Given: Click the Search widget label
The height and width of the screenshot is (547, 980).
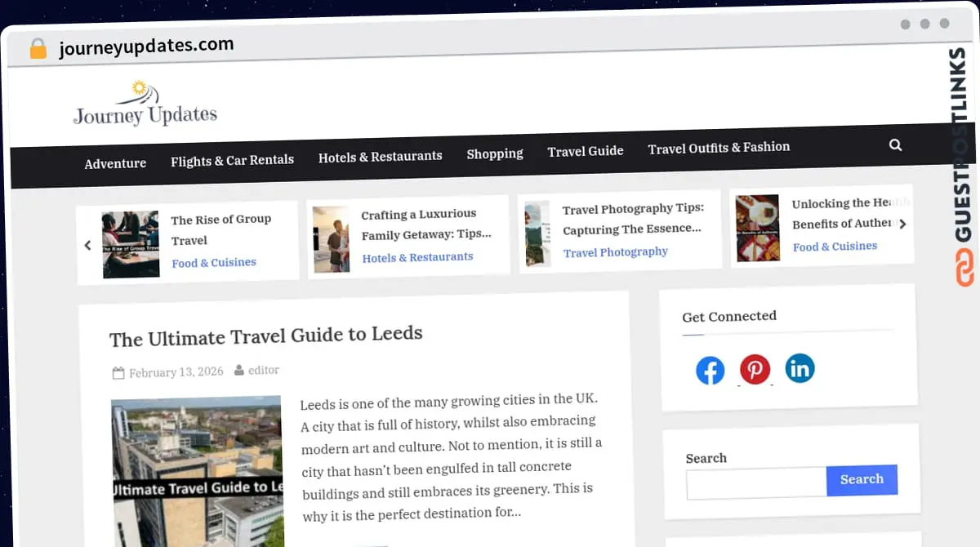Looking at the screenshot, I should point(706,459).
